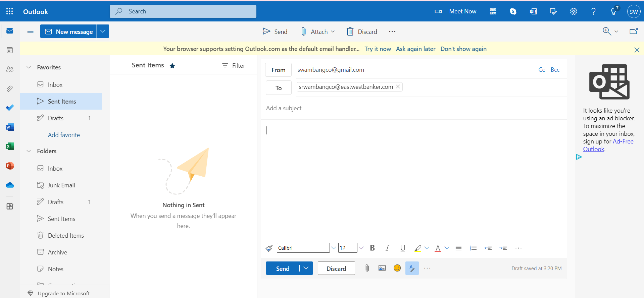Open the font name dropdown
This screenshot has width=644, height=298.
[x=334, y=248]
